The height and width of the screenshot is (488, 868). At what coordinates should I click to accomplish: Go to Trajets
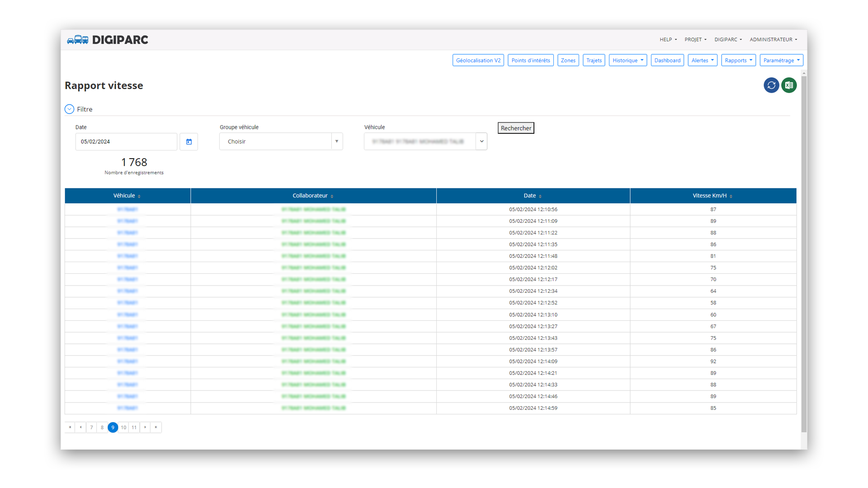(x=594, y=61)
